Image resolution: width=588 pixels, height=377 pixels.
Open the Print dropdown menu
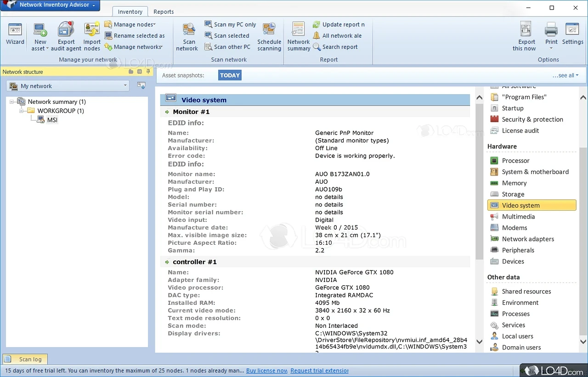pyautogui.click(x=551, y=48)
